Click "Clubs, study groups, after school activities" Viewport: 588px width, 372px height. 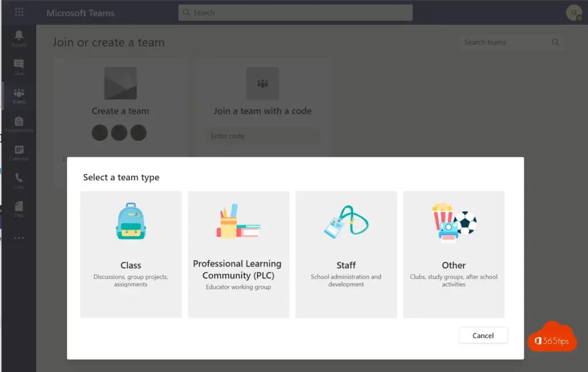coord(454,281)
